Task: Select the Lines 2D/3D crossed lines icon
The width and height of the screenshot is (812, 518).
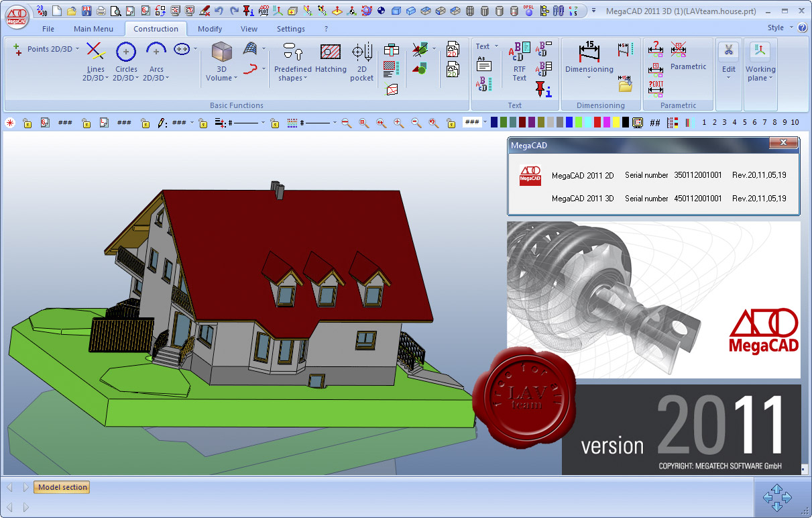Action: [95, 51]
